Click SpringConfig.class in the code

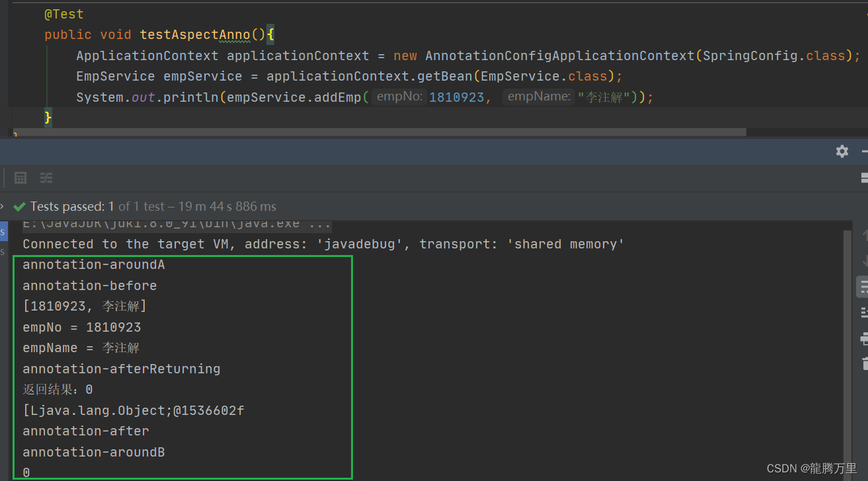click(x=774, y=55)
